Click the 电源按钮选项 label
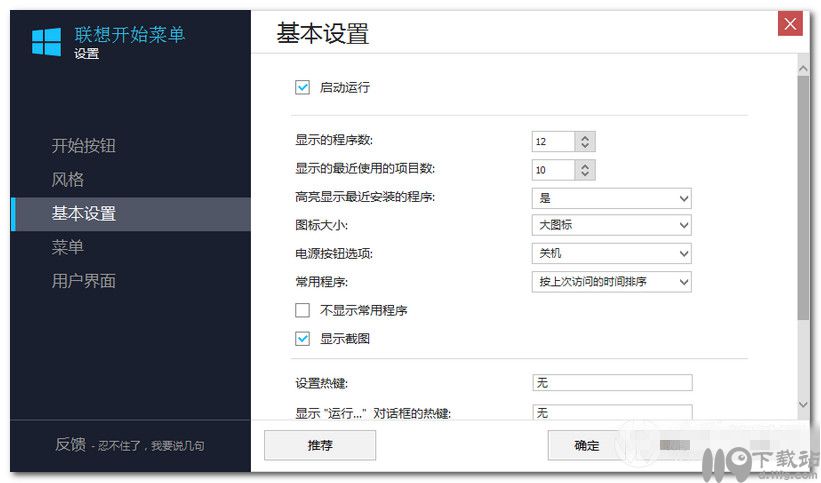 tap(334, 254)
